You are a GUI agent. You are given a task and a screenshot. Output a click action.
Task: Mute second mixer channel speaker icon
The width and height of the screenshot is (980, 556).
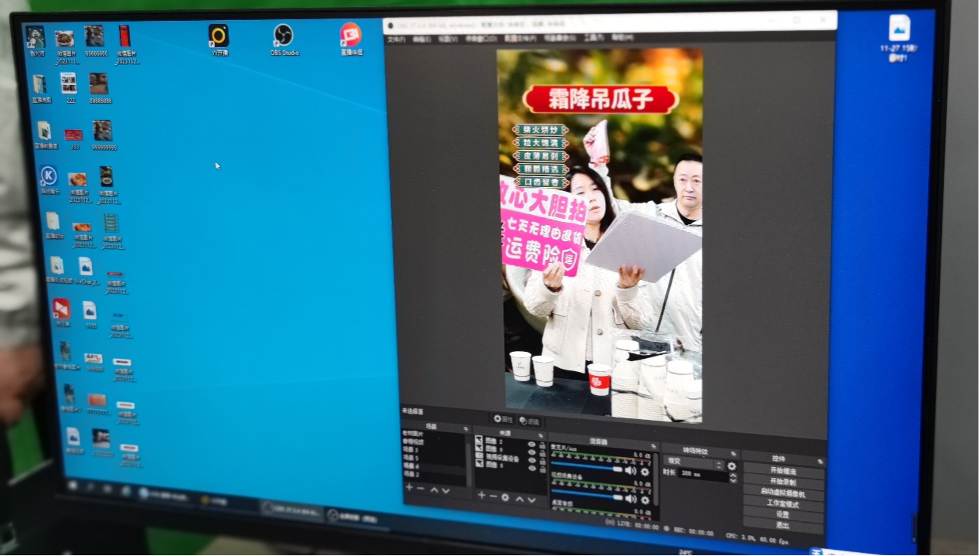click(x=631, y=498)
